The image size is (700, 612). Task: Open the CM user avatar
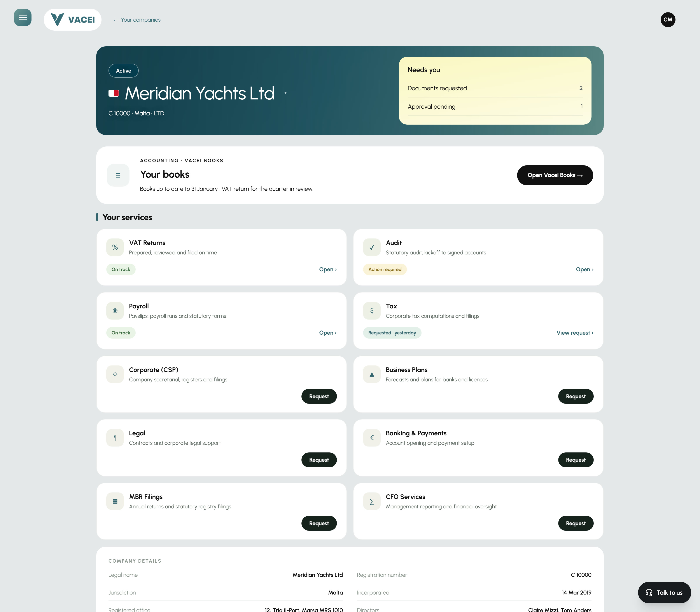point(668,19)
